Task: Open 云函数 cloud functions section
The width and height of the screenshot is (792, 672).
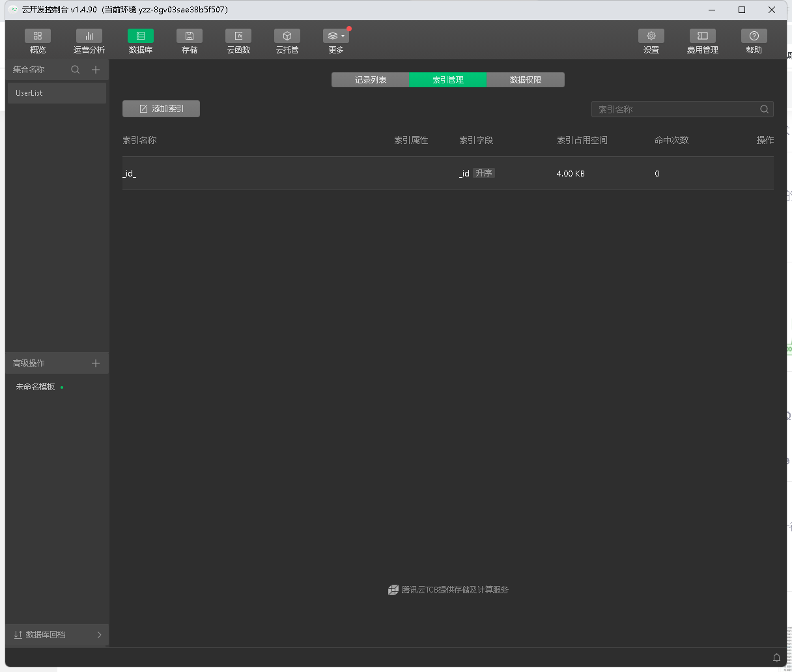Action: [238, 42]
